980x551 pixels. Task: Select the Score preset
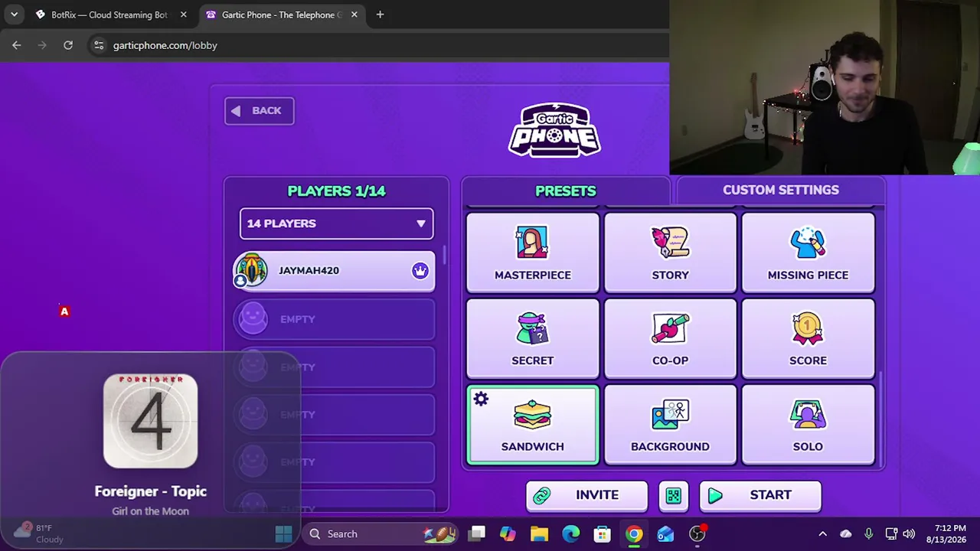[808, 338]
